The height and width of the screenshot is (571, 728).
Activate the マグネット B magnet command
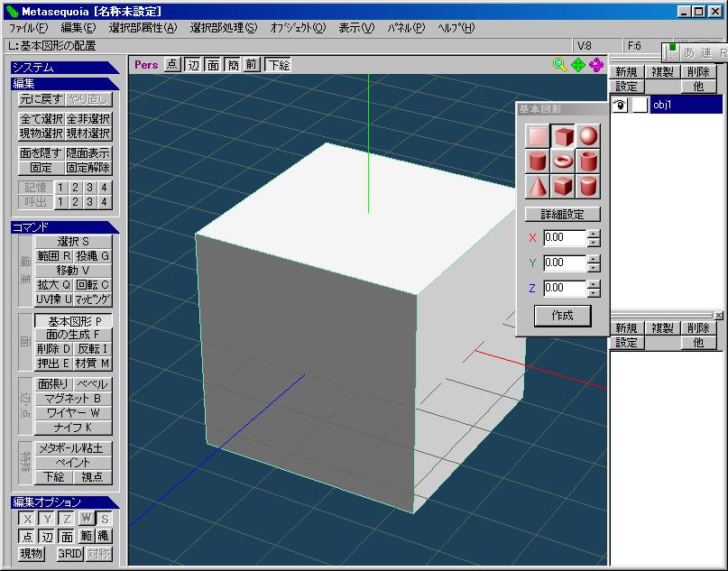73,399
